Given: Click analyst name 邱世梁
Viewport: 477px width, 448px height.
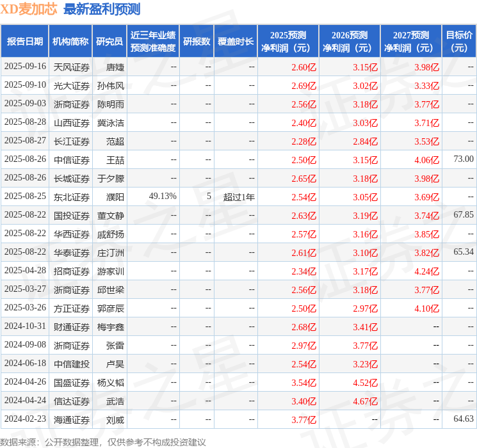Looking at the screenshot, I should tap(111, 290).
